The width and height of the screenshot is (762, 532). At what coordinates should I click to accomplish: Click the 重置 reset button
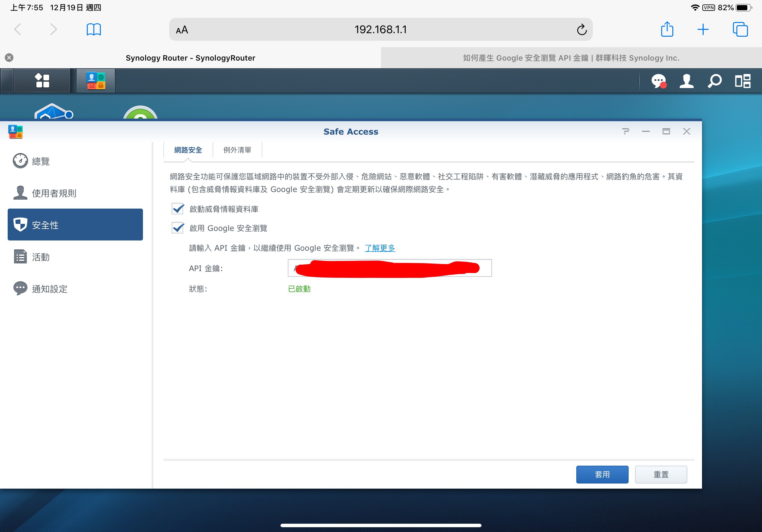point(661,474)
